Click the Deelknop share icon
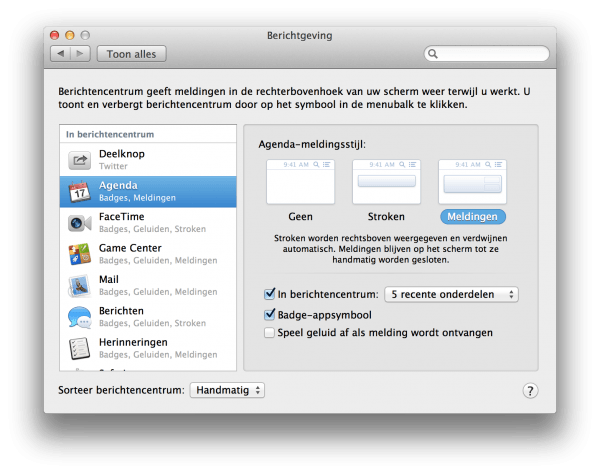600x474 pixels. click(x=80, y=160)
